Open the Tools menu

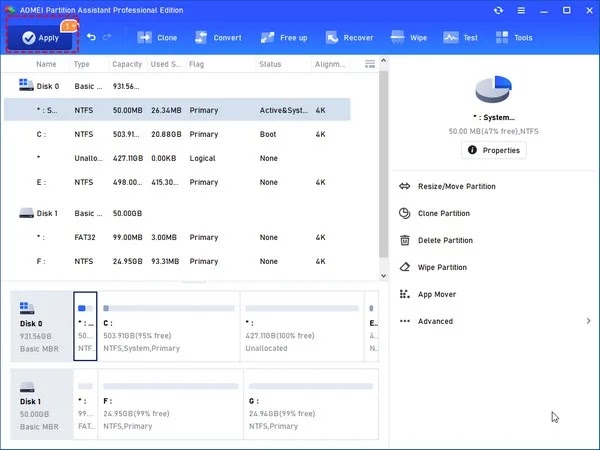tap(514, 38)
